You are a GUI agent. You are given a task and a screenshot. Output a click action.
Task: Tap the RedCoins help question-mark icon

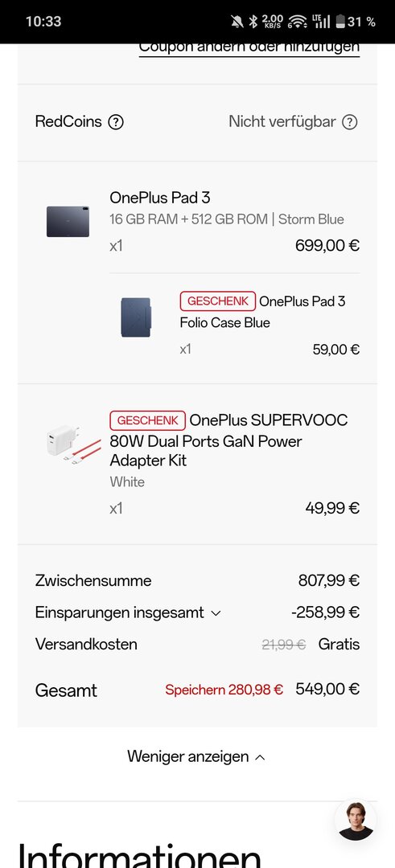tap(115, 122)
